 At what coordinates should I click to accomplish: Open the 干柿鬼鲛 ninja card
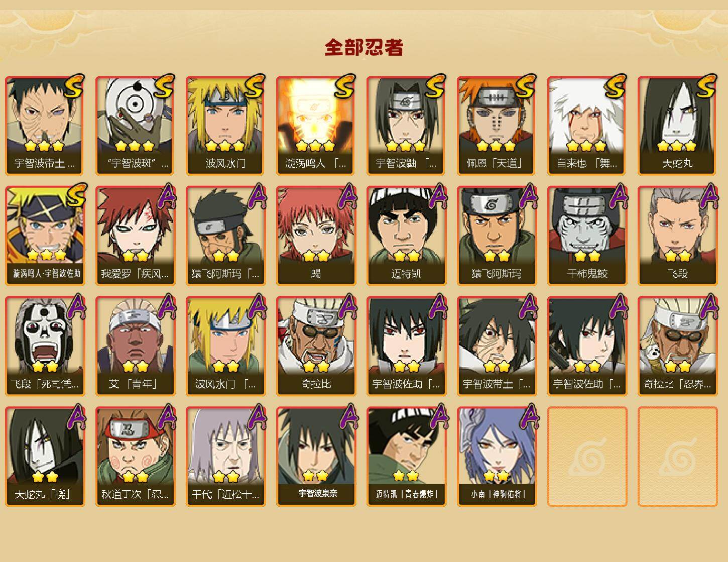point(587,236)
